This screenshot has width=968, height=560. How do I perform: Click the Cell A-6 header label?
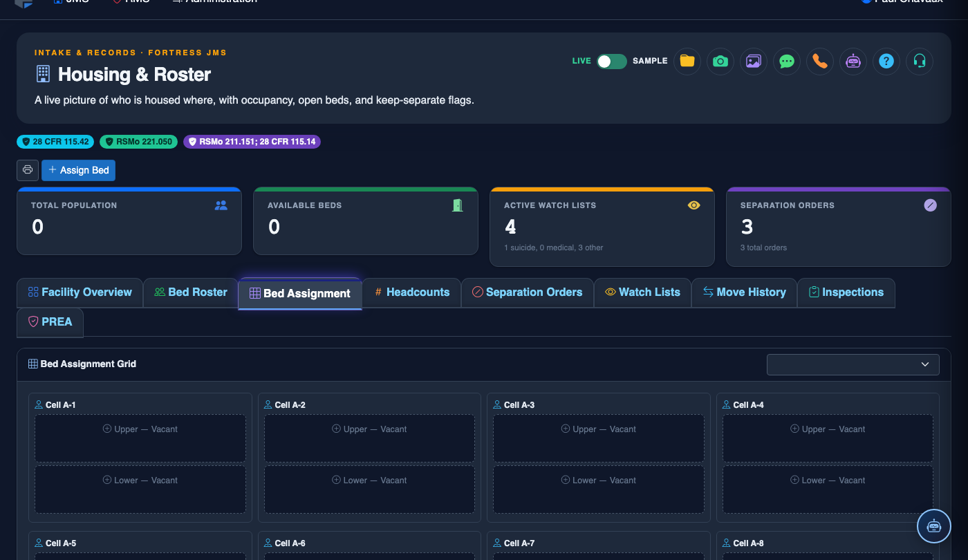(290, 543)
